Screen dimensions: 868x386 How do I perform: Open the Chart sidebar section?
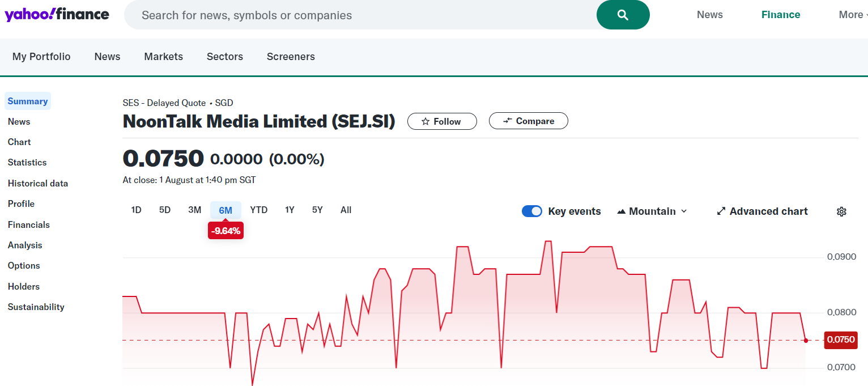[x=19, y=142]
